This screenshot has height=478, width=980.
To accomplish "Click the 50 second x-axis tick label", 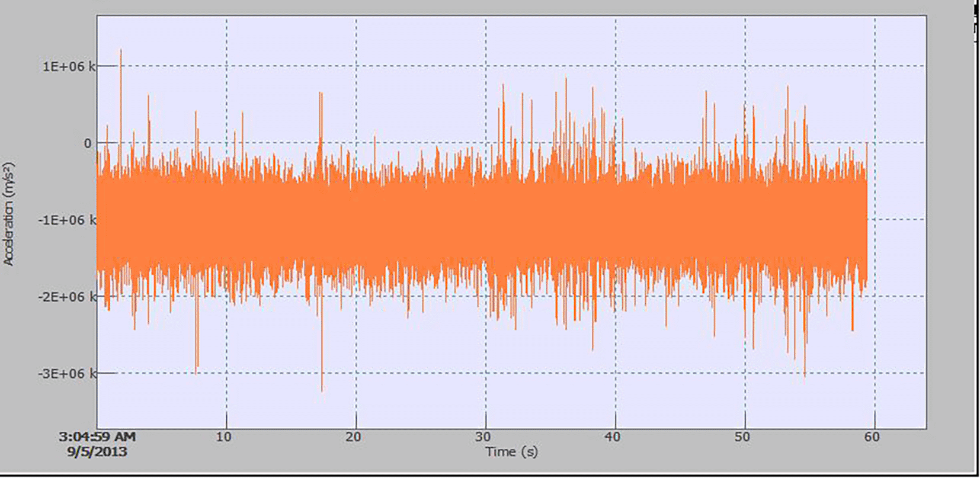I will (742, 437).
